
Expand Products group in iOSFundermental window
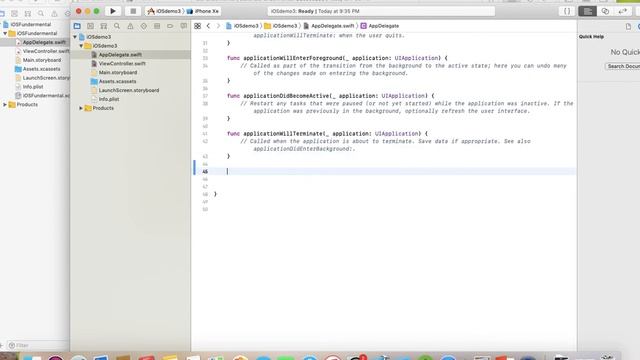[5, 104]
